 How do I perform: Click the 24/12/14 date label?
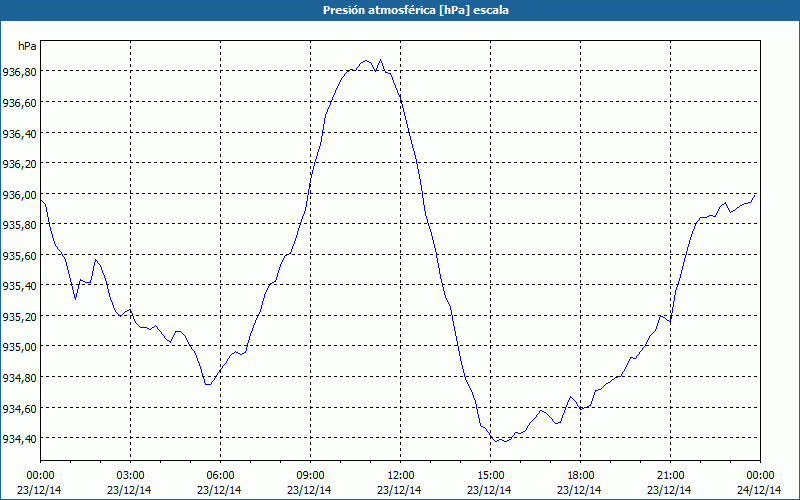[759, 490]
